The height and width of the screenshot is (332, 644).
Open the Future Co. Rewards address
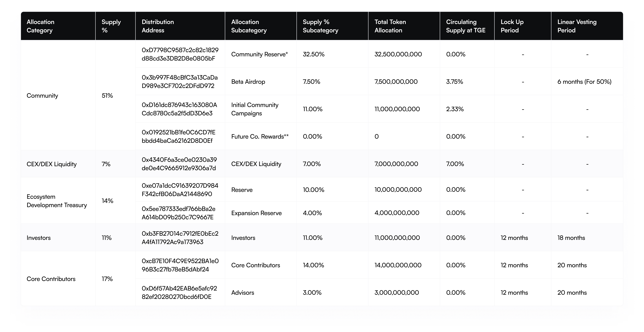point(179,136)
